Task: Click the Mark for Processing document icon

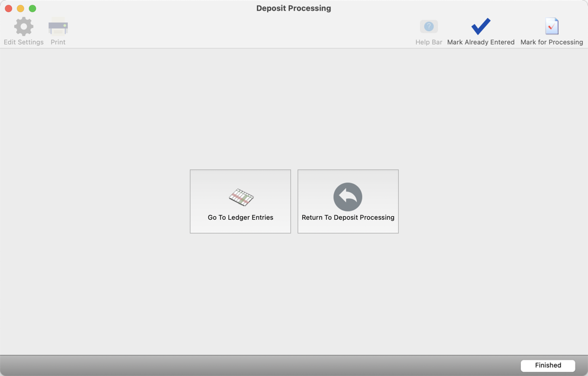Action: click(x=551, y=26)
